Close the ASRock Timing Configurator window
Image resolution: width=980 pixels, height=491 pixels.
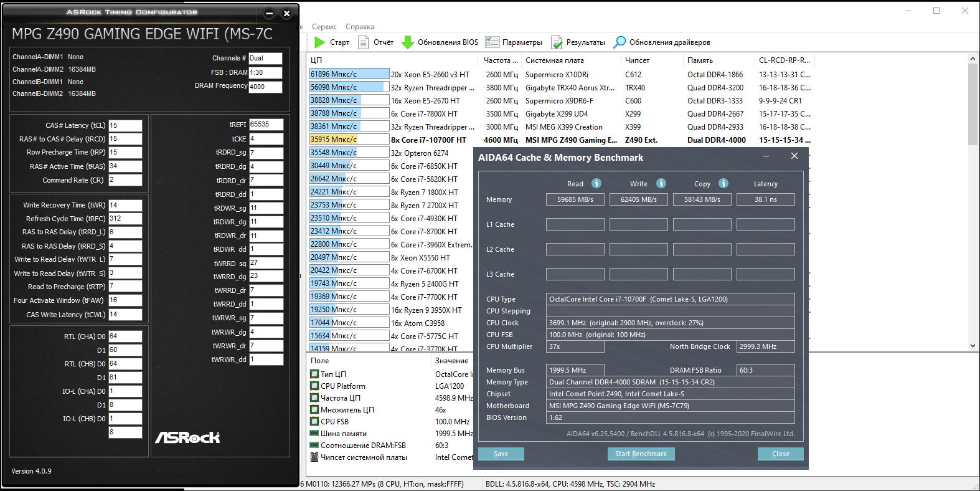(286, 13)
